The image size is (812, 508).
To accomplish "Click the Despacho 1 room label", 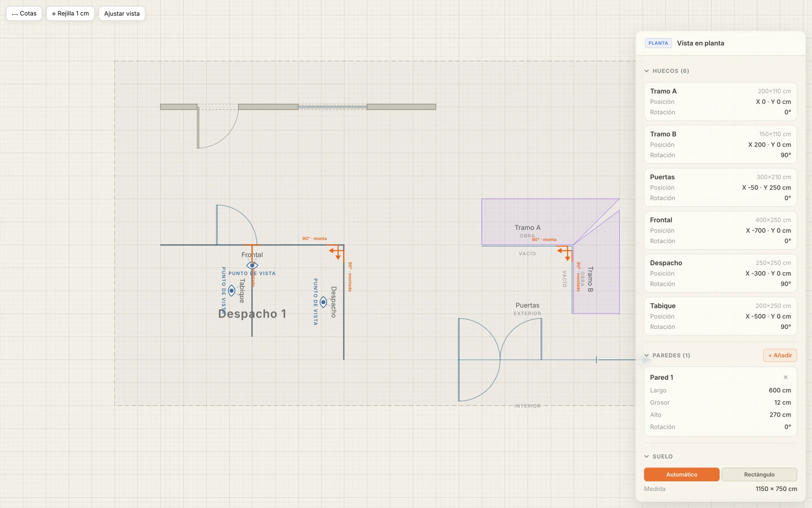I will (x=252, y=314).
